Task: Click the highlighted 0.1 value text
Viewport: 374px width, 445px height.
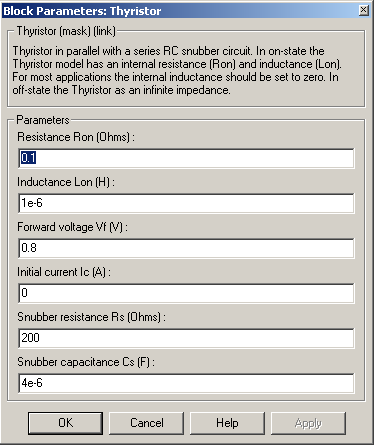Action: pyautogui.click(x=28, y=158)
